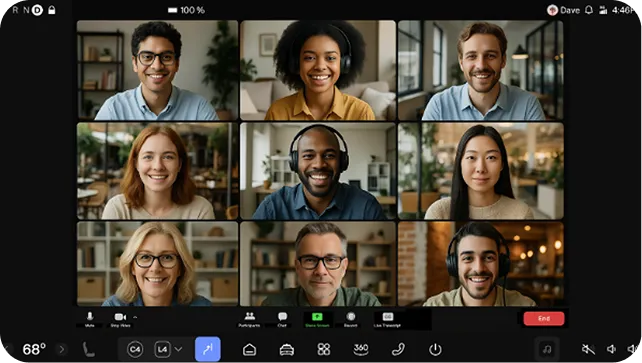Select video of blonde woman with glasses

(x=158, y=264)
